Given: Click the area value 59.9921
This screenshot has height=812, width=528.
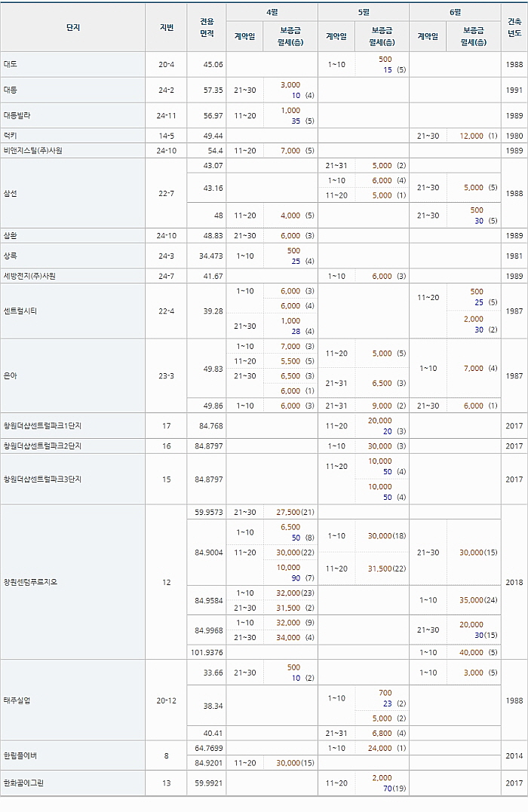Looking at the screenshot, I should point(209,783).
